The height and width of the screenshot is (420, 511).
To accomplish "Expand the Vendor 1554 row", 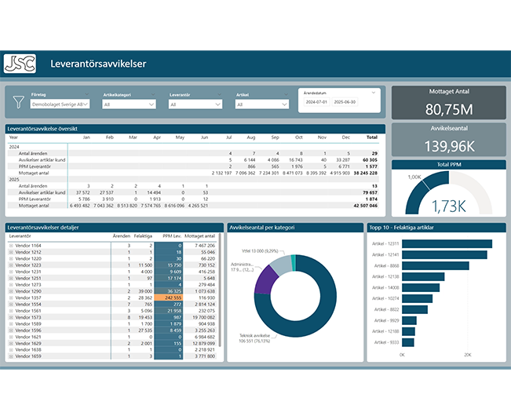I will [11, 305].
